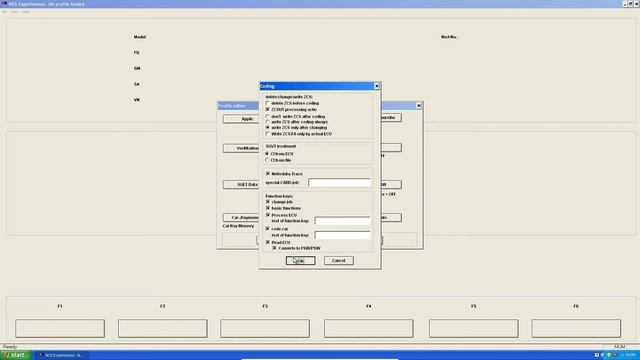Click the F5 function button
The image size is (640, 360).
pos(473,329)
